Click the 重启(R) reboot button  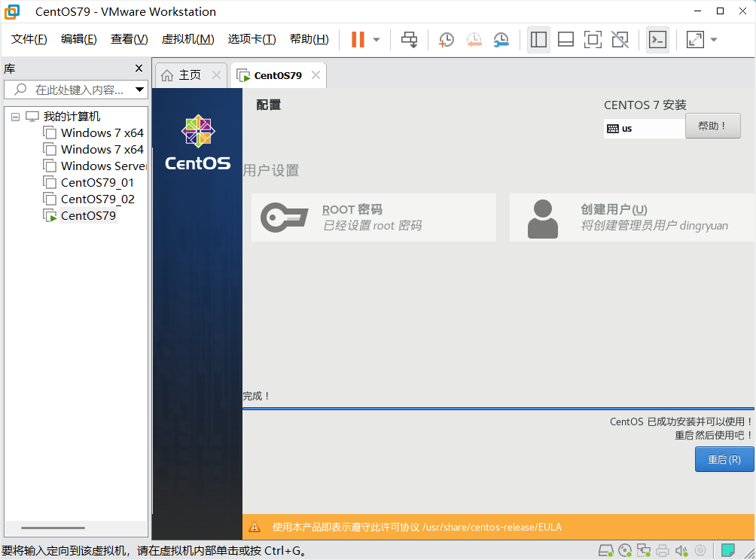click(x=724, y=459)
